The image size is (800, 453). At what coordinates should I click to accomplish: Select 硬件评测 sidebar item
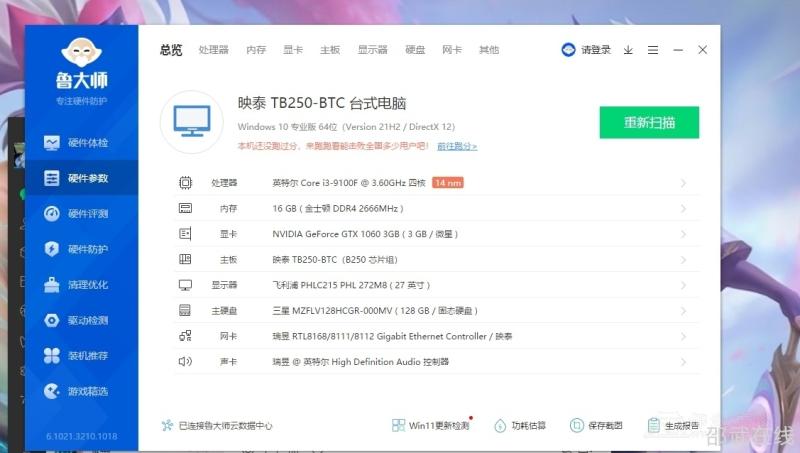86,214
